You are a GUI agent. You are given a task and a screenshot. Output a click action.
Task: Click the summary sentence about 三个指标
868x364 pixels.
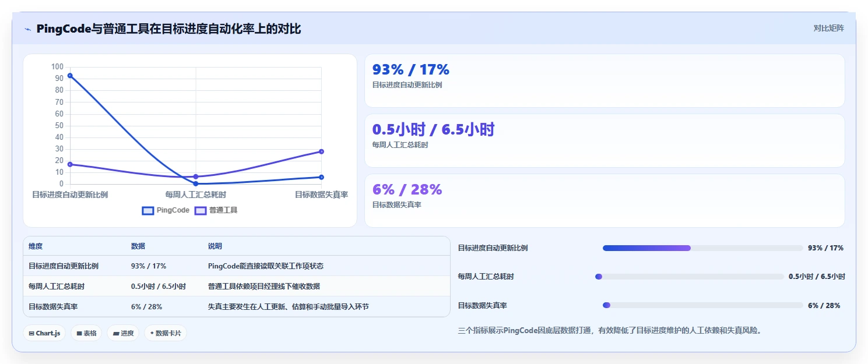[x=610, y=331]
